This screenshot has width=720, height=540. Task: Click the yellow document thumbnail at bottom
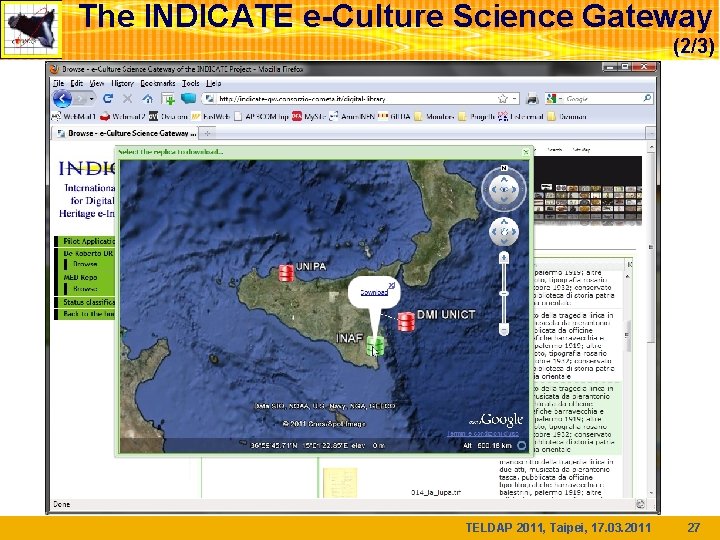pyautogui.click(x=340, y=482)
